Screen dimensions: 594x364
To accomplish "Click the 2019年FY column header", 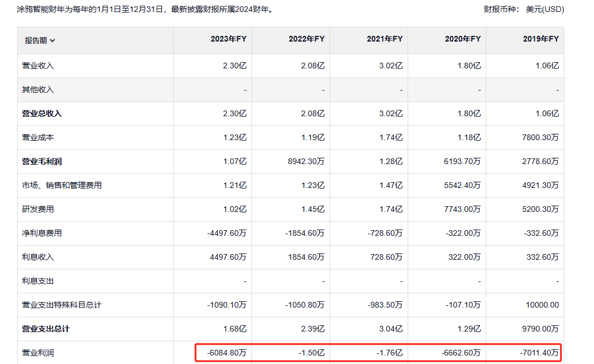I will 540,39.
